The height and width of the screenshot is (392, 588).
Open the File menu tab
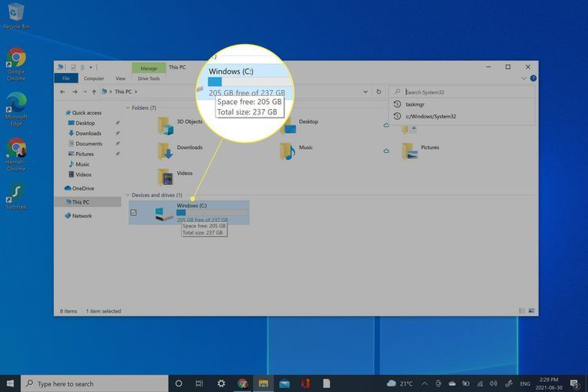(x=66, y=78)
